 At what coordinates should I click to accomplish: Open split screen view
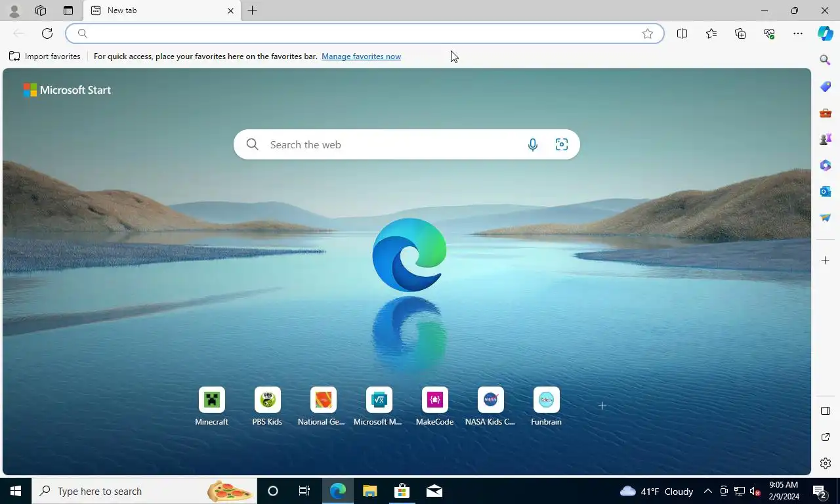[682, 33]
